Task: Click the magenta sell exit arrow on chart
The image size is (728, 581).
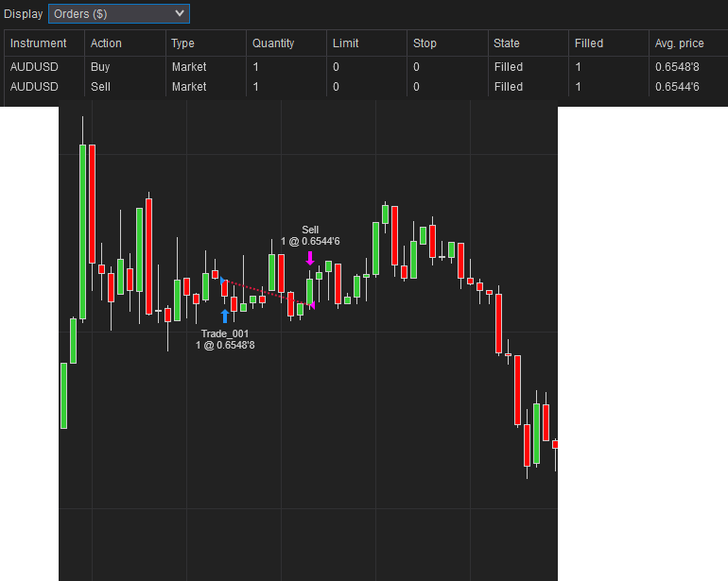Action: tap(310, 258)
